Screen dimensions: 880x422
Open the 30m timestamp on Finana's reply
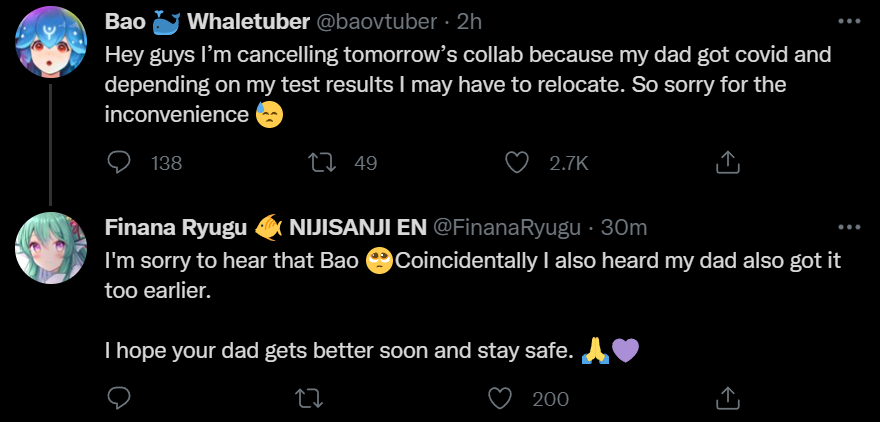[x=623, y=227]
